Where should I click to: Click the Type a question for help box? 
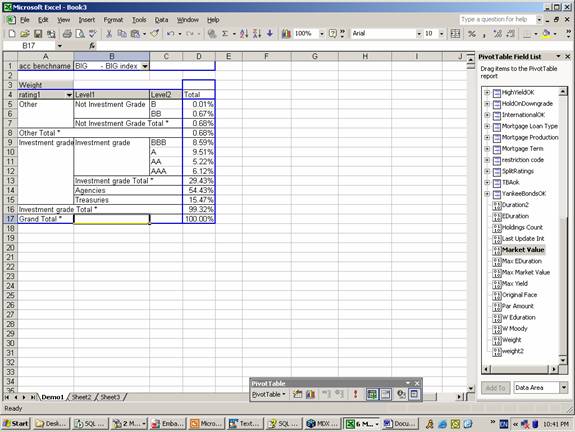tap(497, 19)
